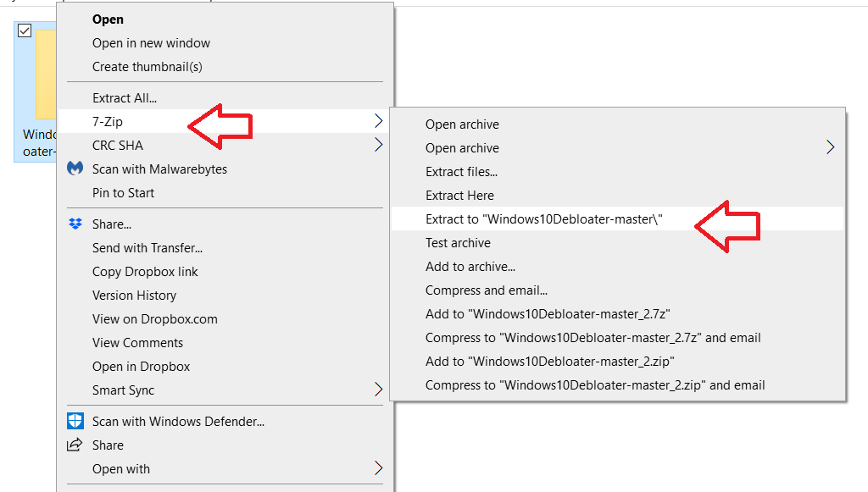Choose Compress to "Windows10Debloater-master_2.7z" and email

click(593, 338)
